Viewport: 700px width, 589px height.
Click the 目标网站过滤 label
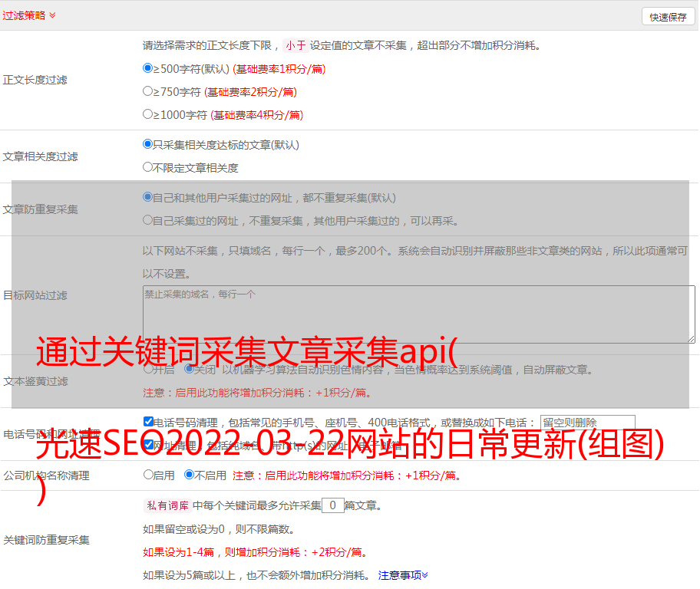[x=35, y=295]
